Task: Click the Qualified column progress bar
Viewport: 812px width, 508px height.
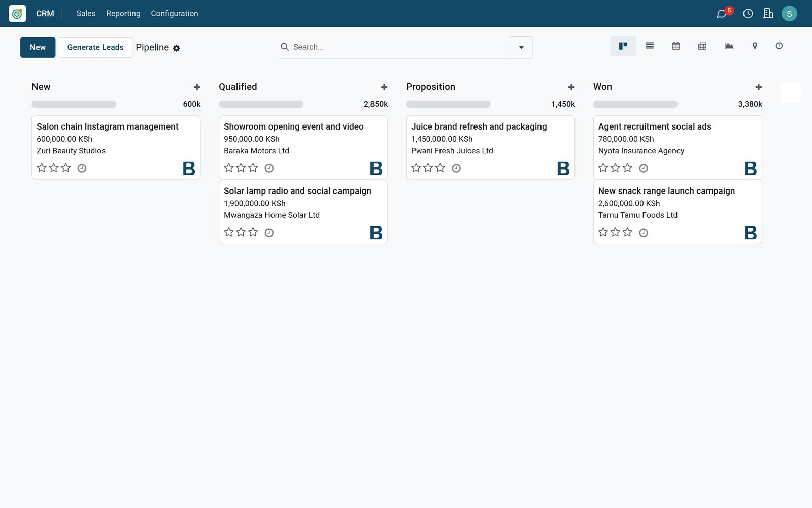Action: click(x=261, y=104)
